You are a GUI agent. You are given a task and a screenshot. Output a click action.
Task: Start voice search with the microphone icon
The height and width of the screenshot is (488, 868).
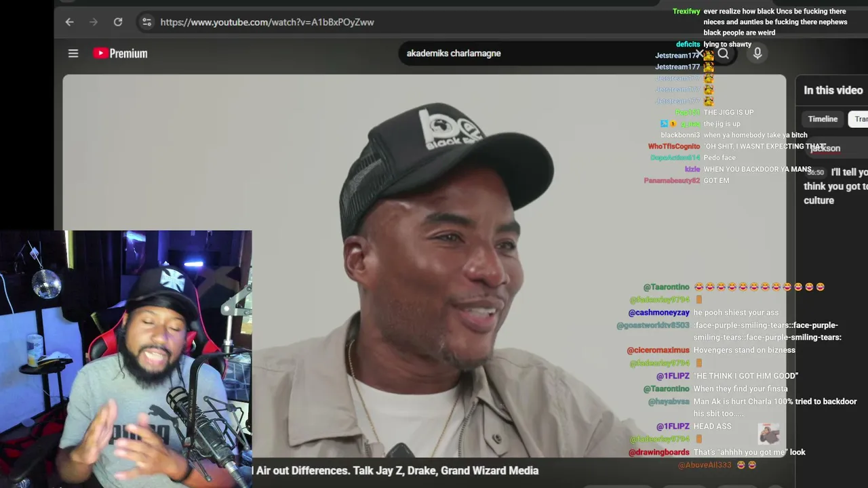pos(757,53)
